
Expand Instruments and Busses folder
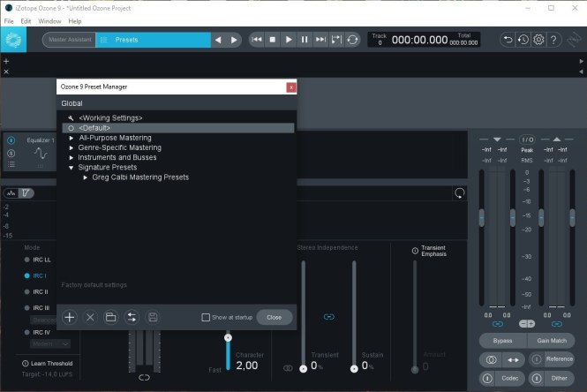71,158
